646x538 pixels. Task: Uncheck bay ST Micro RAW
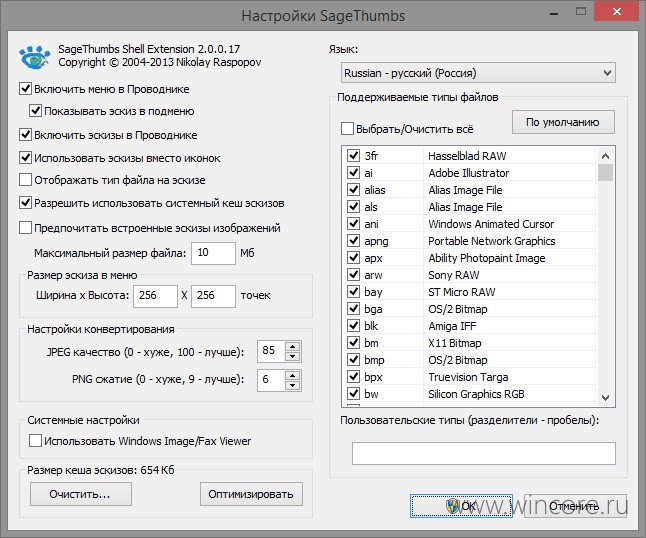point(353,291)
